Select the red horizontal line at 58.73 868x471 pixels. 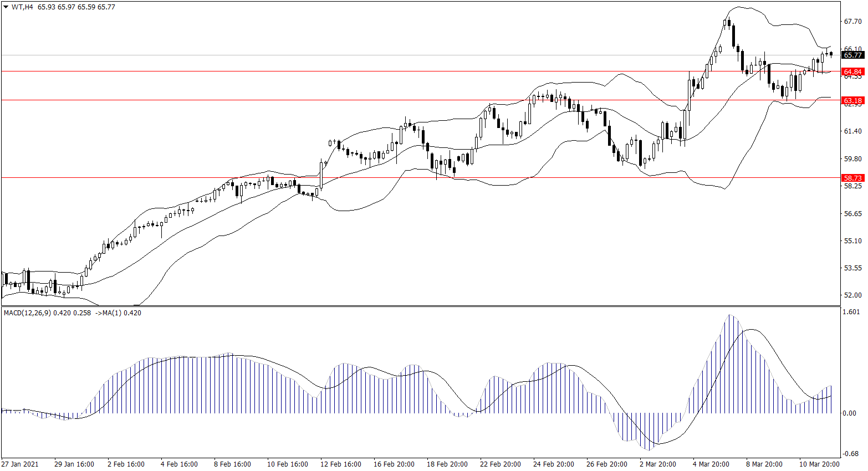pos(166,178)
